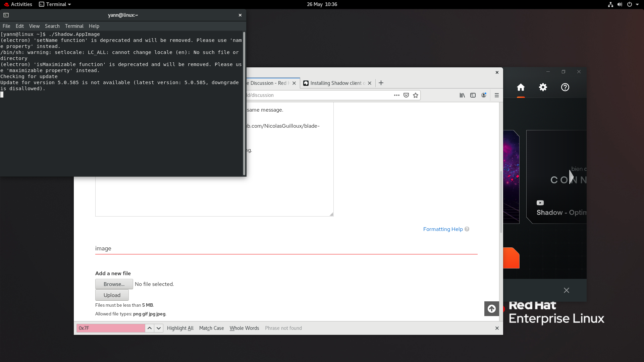Select the Installing Shadow client tab

(x=336, y=83)
